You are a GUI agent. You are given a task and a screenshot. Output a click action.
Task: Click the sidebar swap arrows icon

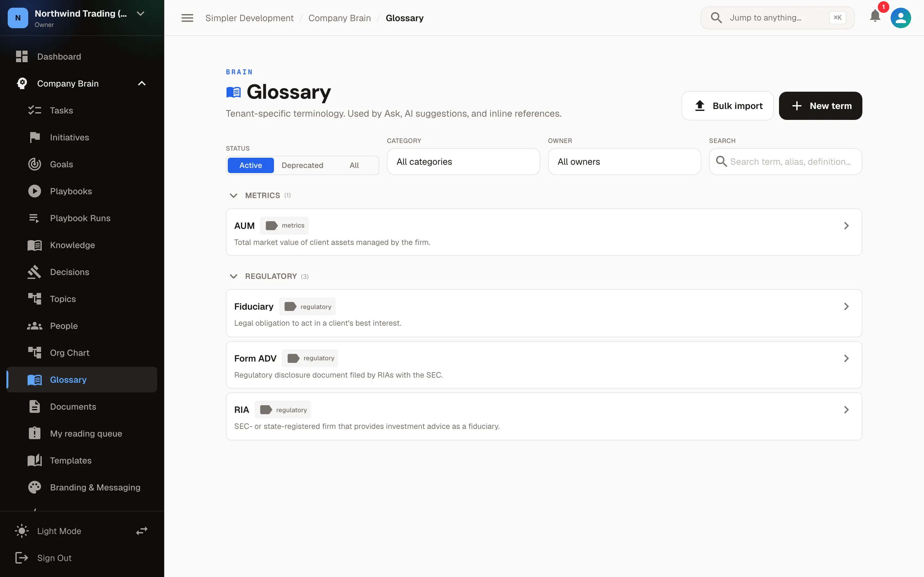click(142, 531)
